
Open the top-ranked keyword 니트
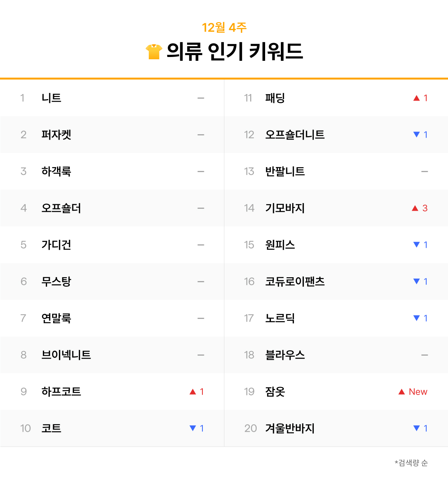pos(51,98)
